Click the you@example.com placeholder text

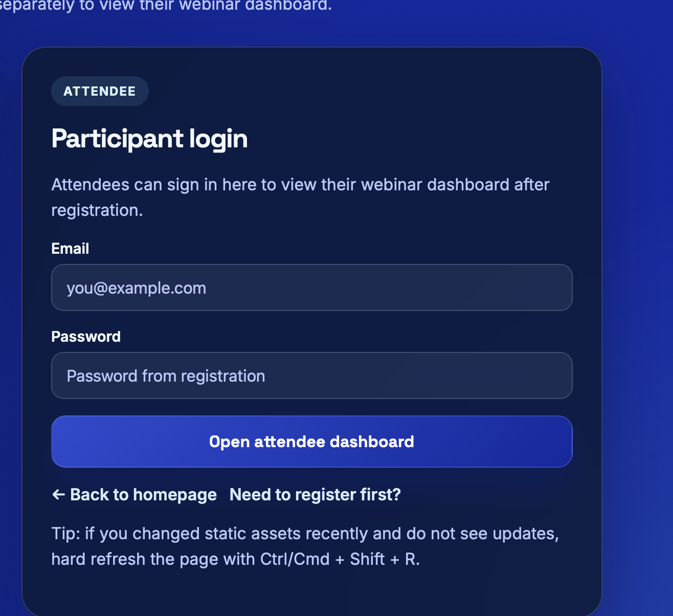tap(137, 288)
